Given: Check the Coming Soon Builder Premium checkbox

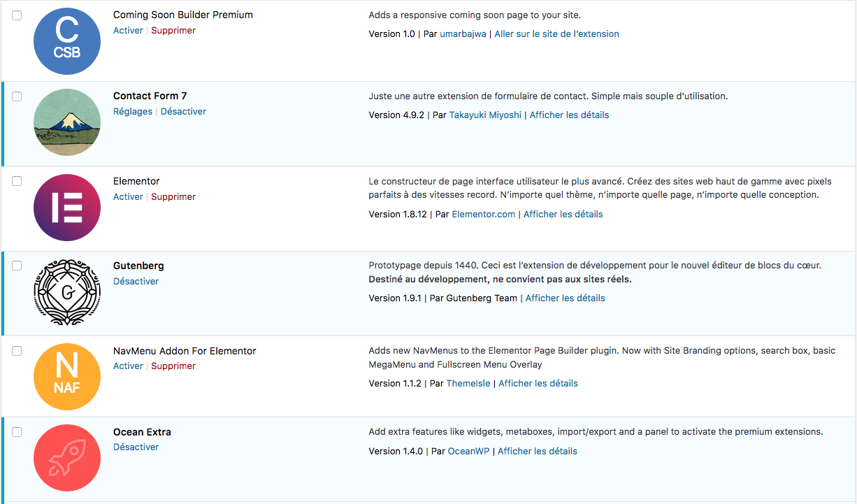Looking at the screenshot, I should click(17, 15).
